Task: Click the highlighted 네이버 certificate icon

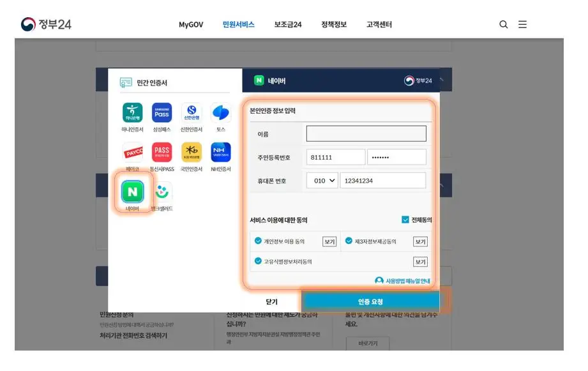Action: 132,193
